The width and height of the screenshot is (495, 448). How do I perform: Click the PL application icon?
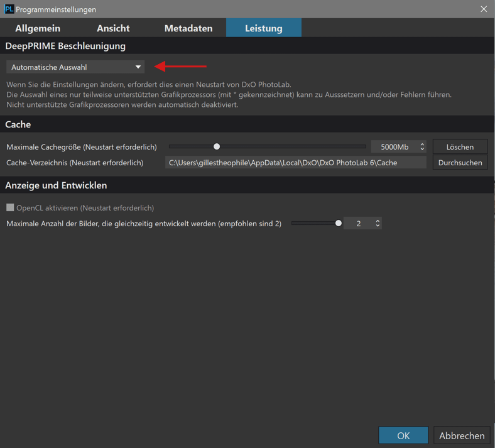click(9, 9)
